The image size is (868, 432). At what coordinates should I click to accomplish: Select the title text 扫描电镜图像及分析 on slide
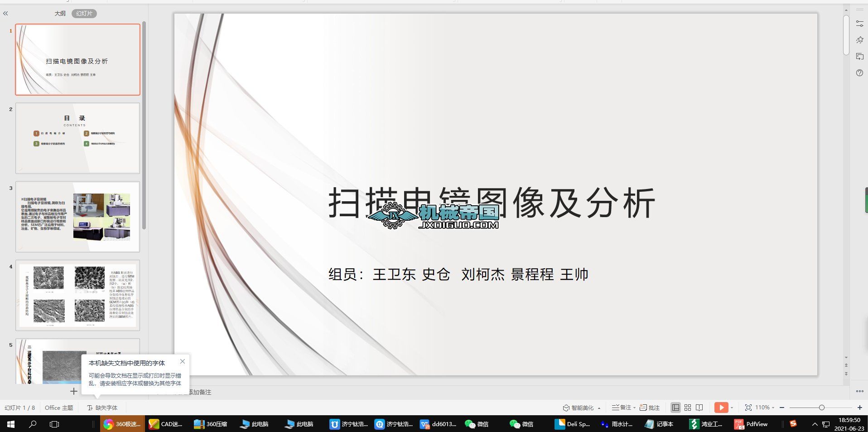(x=492, y=203)
